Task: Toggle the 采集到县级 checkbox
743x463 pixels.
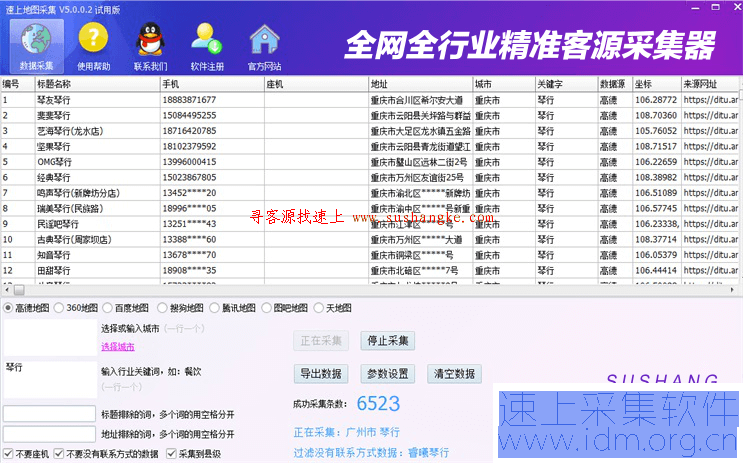Action: pyautogui.click(x=171, y=454)
